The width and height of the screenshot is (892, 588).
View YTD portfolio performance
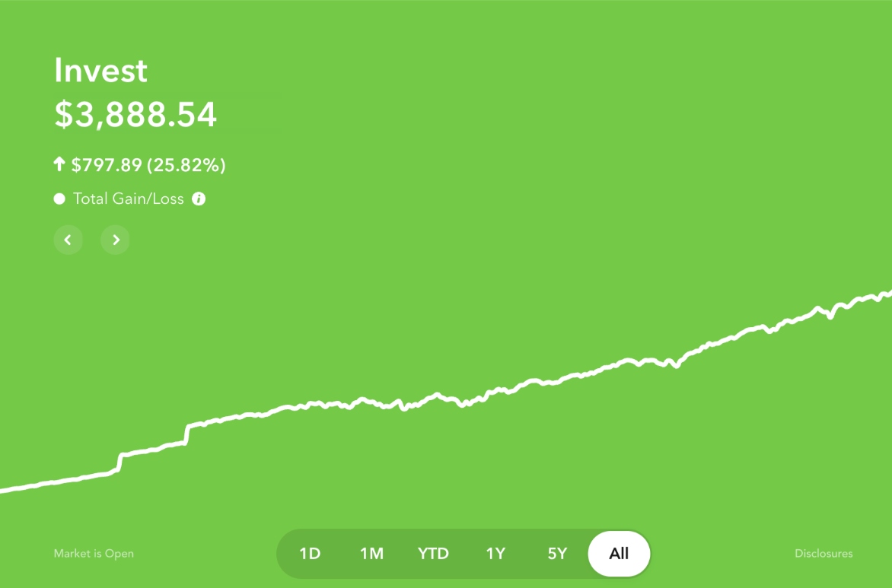point(433,554)
